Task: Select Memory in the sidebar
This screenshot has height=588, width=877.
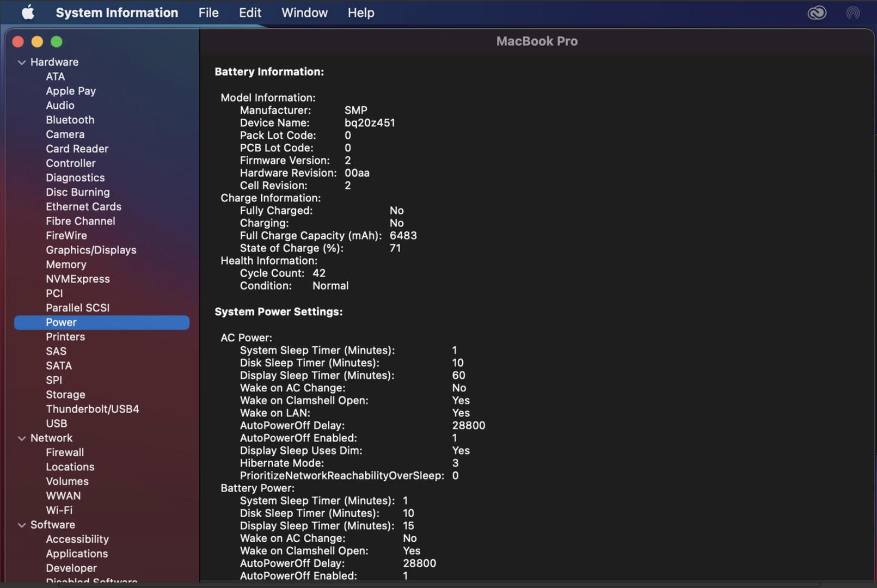Action: click(66, 265)
